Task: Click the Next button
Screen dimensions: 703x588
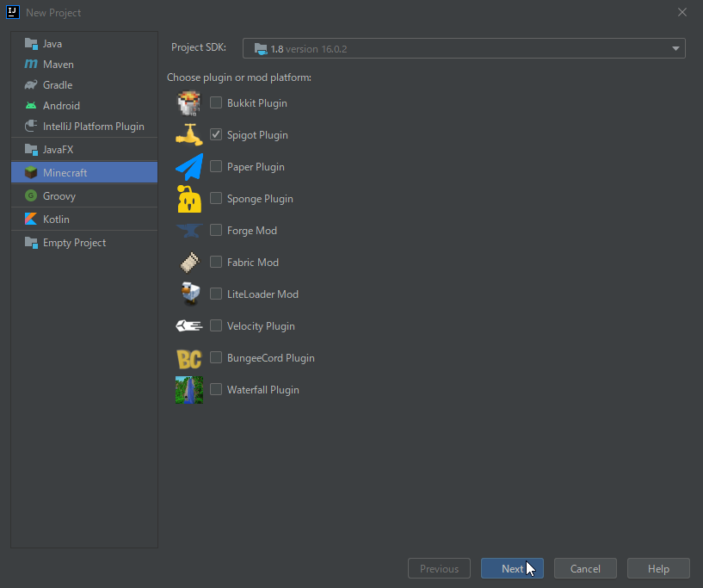Action: pos(512,569)
